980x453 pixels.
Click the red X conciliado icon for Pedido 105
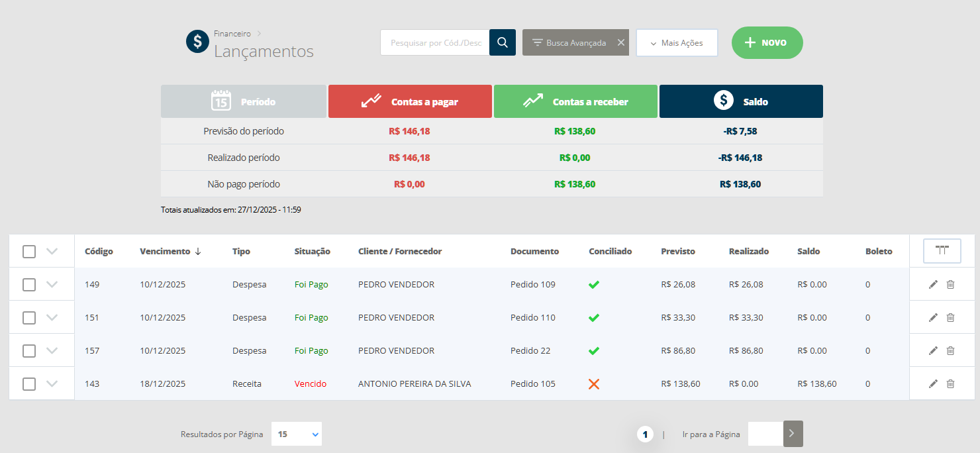(x=594, y=383)
